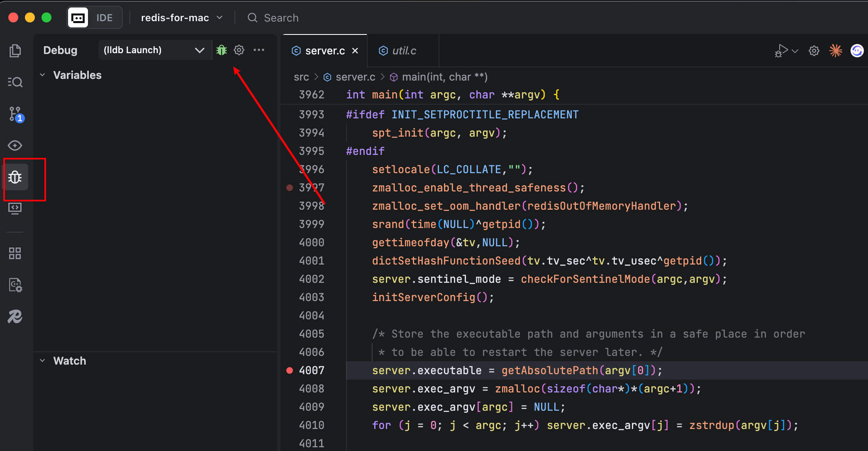Click the top Search field
Image resolution: width=868 pixels, height=451 pixels.
point(281,18)
